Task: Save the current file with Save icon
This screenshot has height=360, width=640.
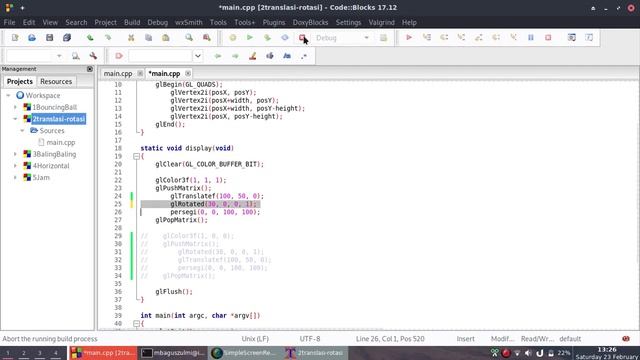Action: (49, 38)
